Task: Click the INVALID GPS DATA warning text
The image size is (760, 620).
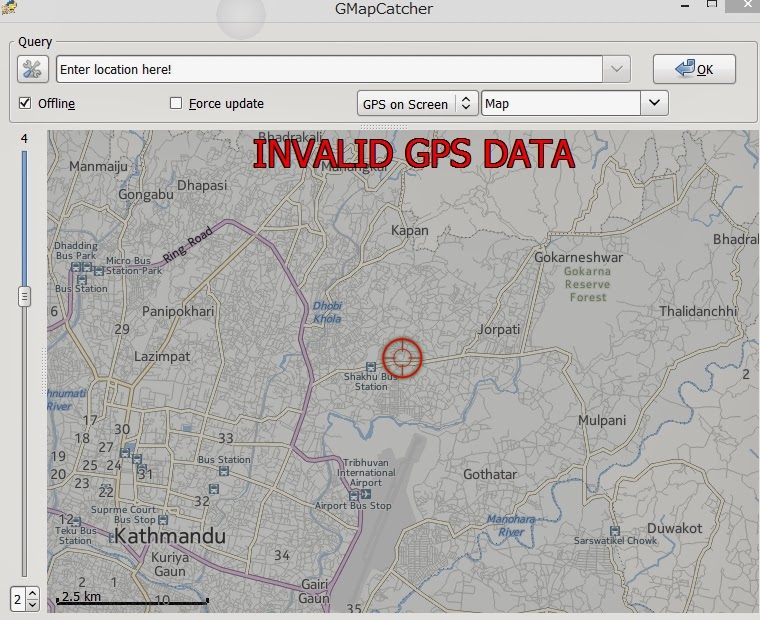Action: pyautogui.click(x=413, y=154)
